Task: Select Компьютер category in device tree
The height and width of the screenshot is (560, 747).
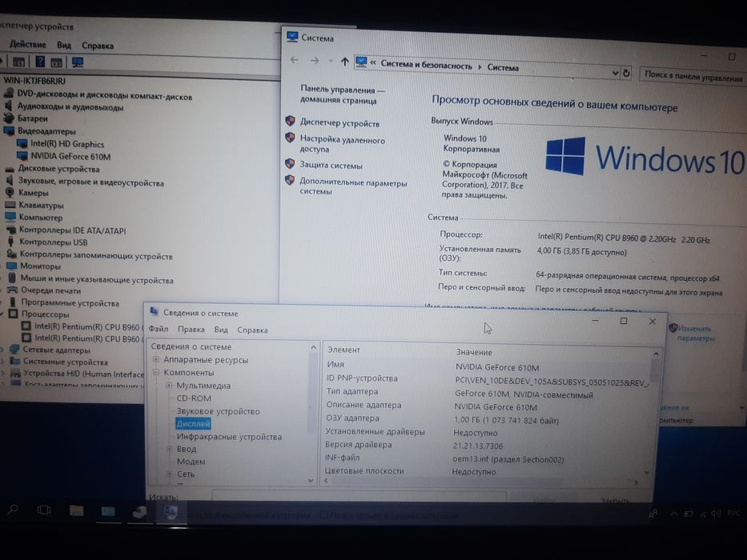Action: [x=41, y=218]
